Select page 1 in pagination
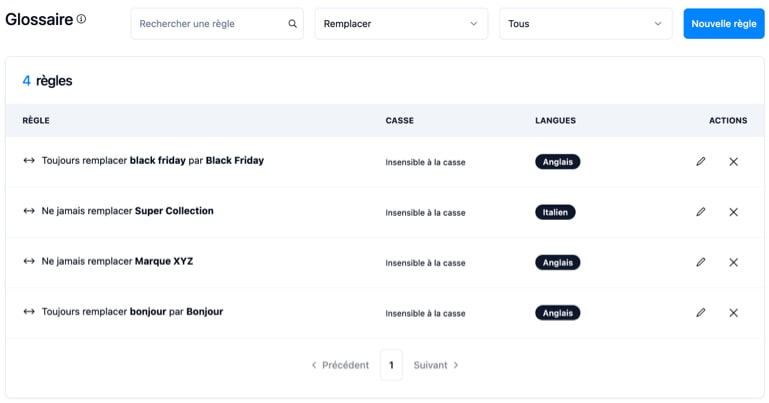Image resolution: width=769 pixels, height=403 pixels. click(391, 365)
